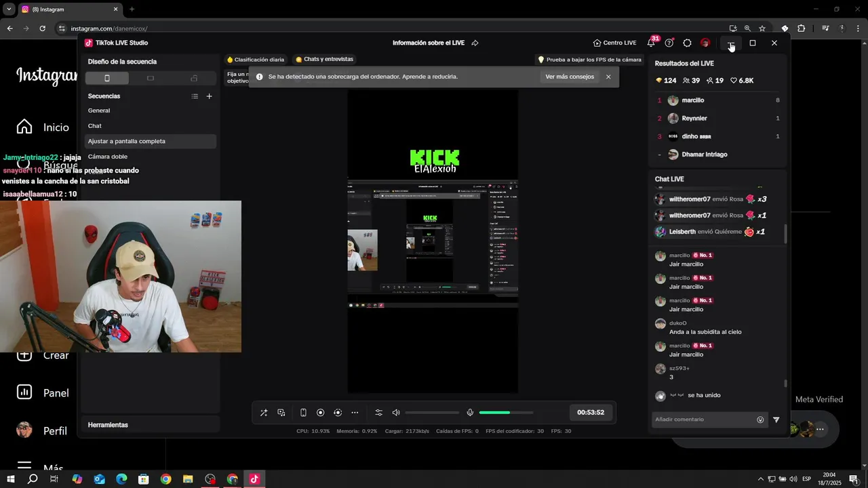This screenshot has height=488, width=868.
Task: Dismiss the overload warning banner
Action: pos(608,77)
